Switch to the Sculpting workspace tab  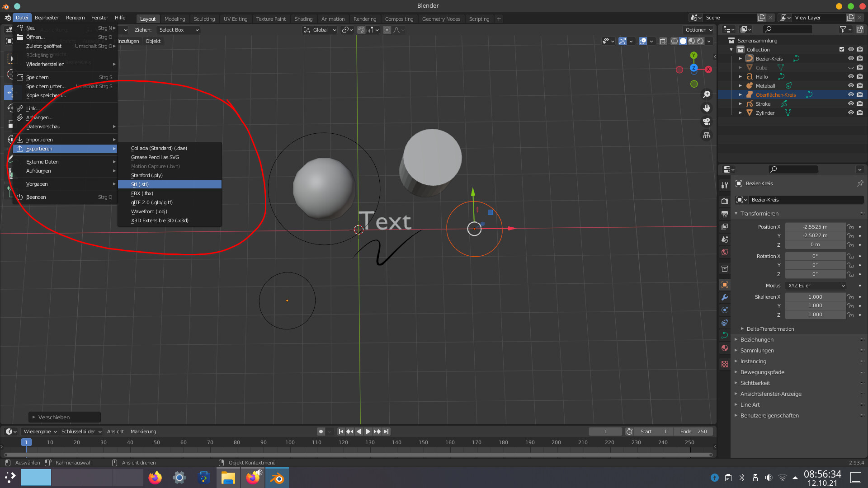coord(204,19)
